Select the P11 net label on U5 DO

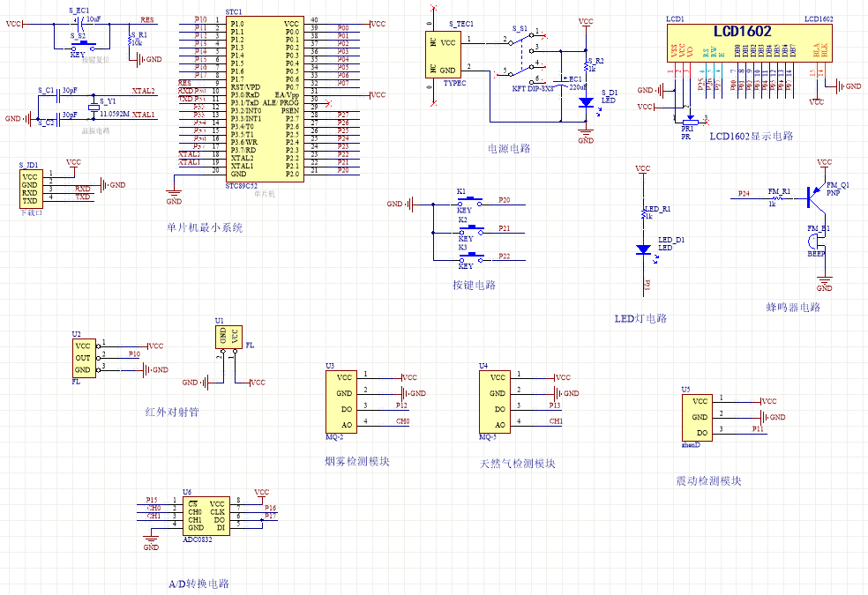pyautogui.click(x=758, y=429)
